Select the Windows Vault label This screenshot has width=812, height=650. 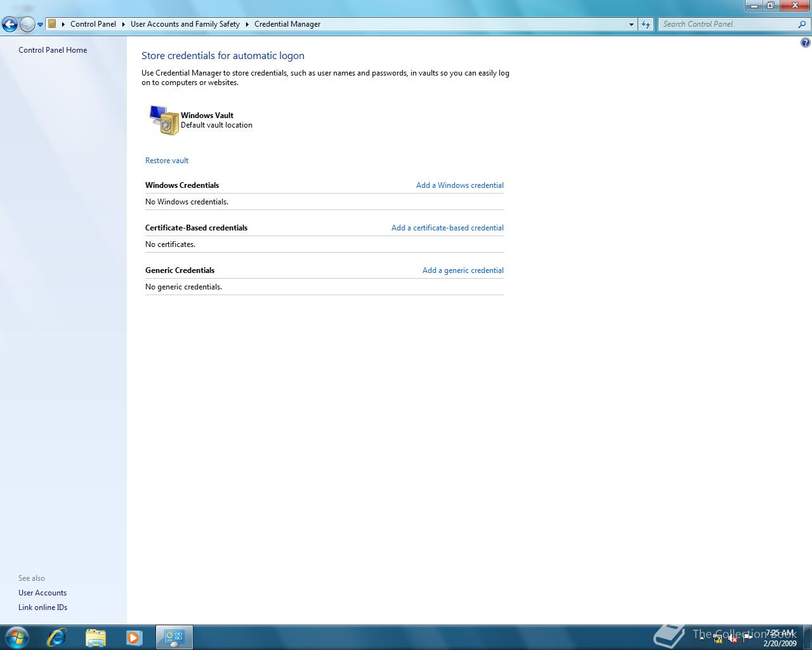(x=207, y=116)
